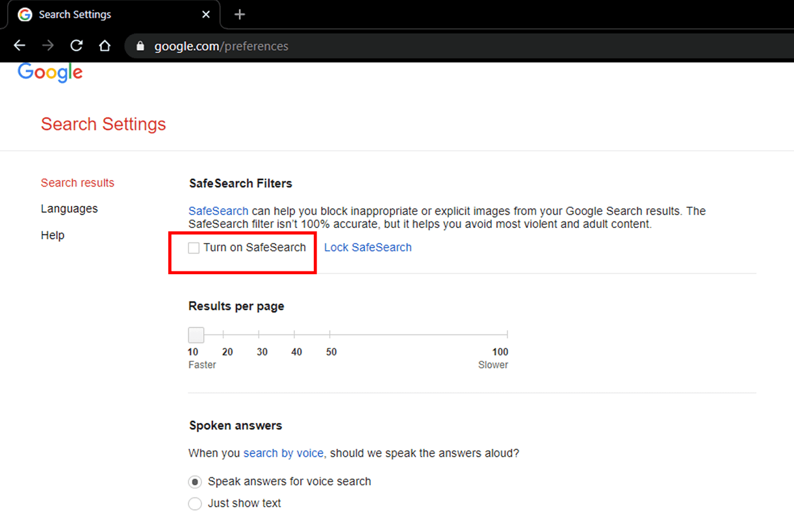Close the Search Settings tab
The image size is (794, 532).
tap(206, 14)
